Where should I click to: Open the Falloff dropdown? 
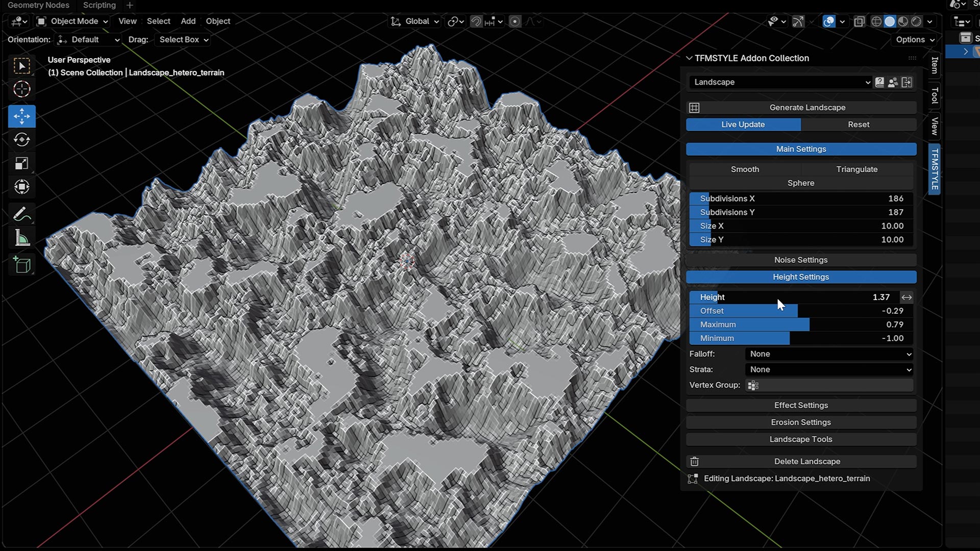click(x=829, y=354)
